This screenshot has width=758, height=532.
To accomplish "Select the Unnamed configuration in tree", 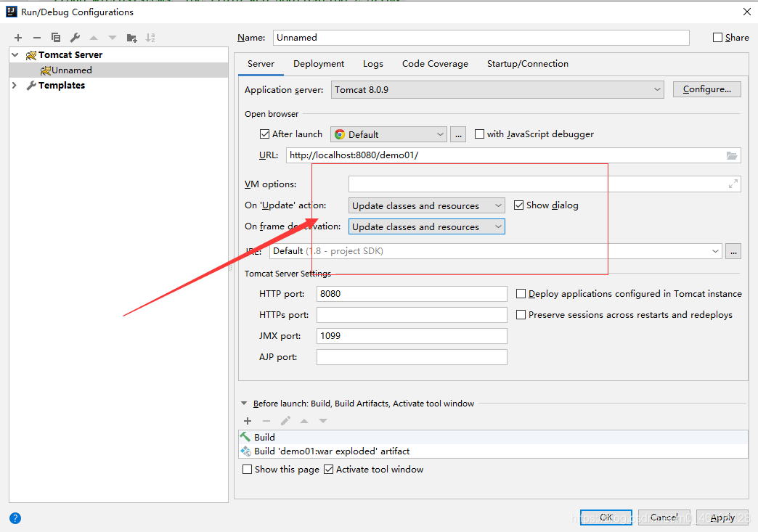I will (x=119, y=70).
